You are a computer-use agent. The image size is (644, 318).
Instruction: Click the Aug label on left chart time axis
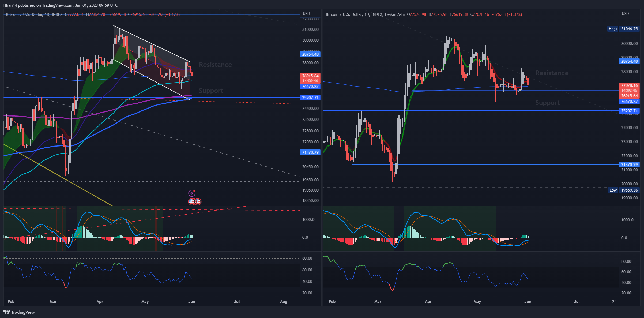click(x=284, y=302)
